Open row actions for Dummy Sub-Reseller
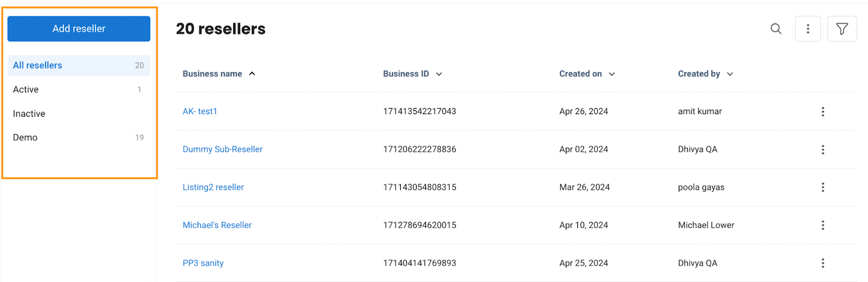Screen dimensions: 868x282 [x=823, y=149]
